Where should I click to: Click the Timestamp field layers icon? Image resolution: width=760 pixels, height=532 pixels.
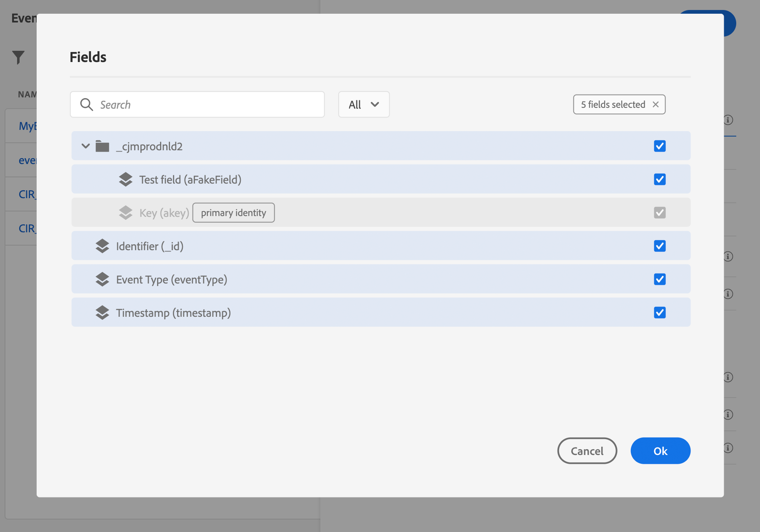click(102, 313)
